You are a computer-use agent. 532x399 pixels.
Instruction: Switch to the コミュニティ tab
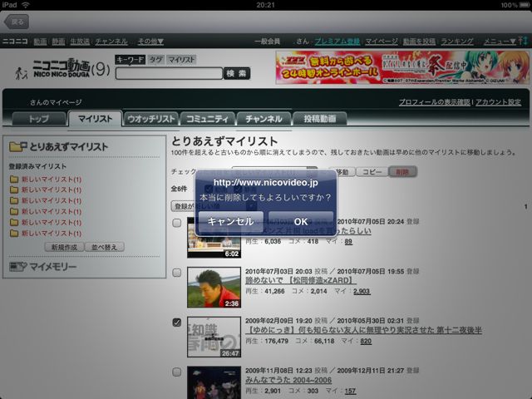click(207, 119)
